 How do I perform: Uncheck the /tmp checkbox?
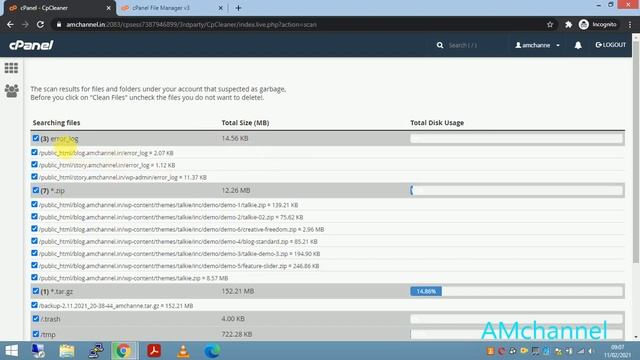(36, 334)
